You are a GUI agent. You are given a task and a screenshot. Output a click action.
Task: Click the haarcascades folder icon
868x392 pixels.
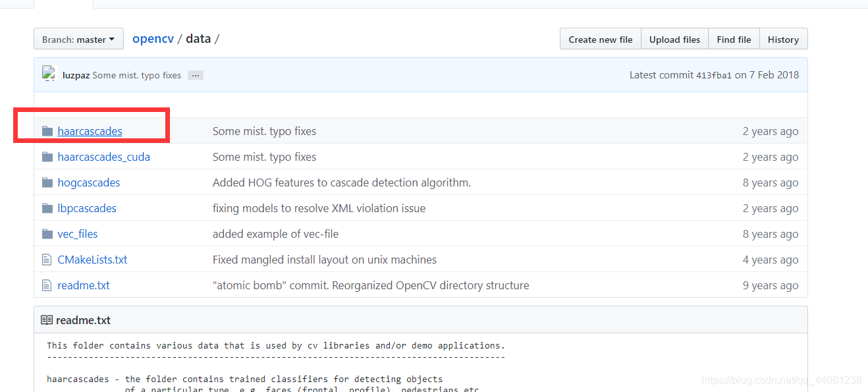47,131
